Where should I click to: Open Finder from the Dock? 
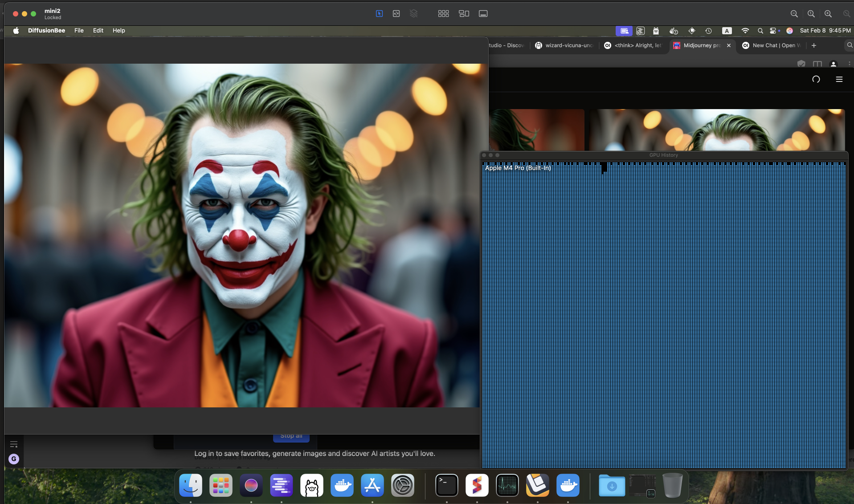click(191, 485)
